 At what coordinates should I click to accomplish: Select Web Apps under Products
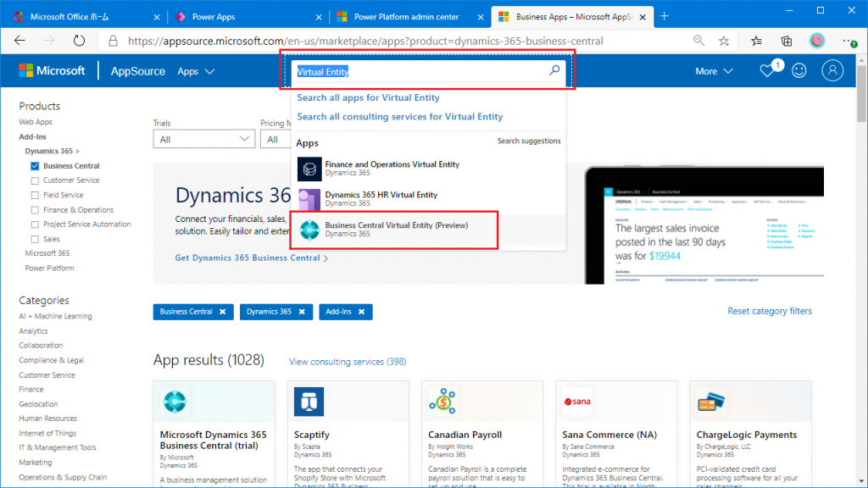click(x=36, y=122)
